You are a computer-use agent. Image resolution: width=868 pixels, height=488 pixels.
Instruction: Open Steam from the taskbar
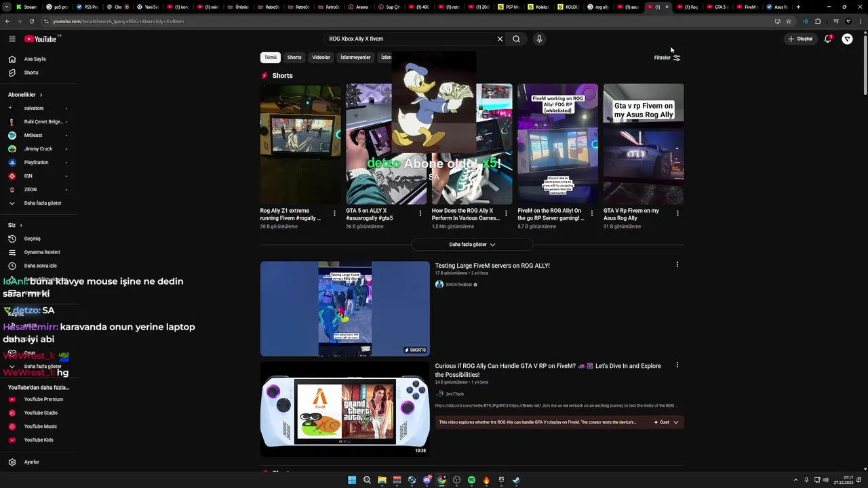tap(516, 480)
